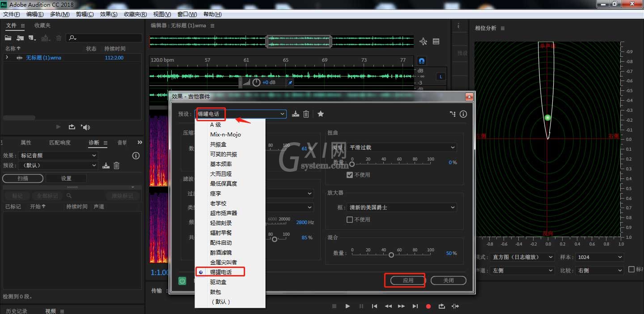Click the Record button in transport

click(x=428, y=306)
